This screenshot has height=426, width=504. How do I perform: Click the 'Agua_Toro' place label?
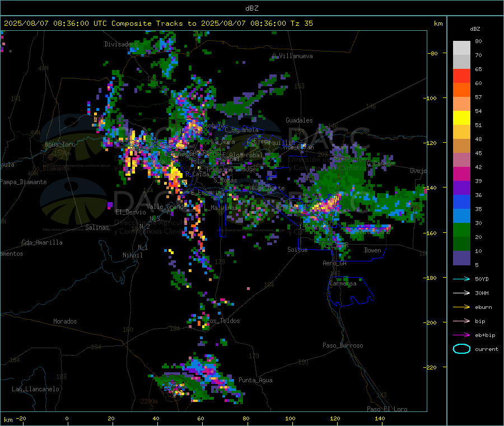[60, 144]
